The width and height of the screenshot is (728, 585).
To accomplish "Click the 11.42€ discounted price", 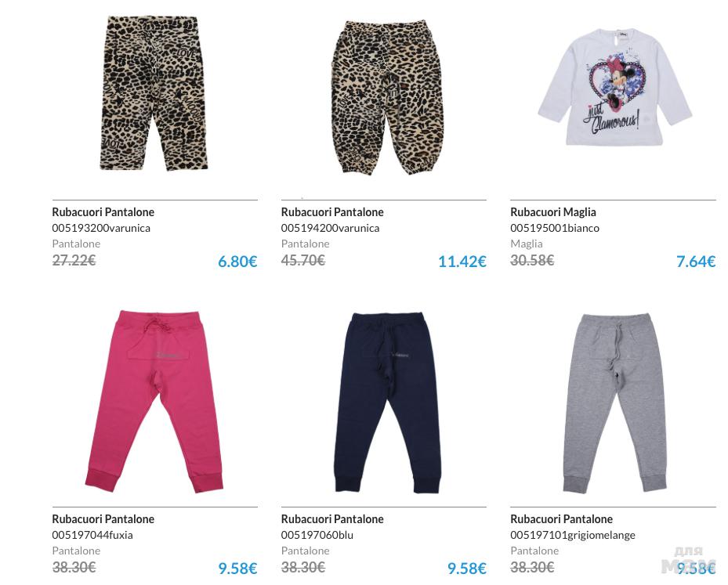I will (x=462, y=262).
